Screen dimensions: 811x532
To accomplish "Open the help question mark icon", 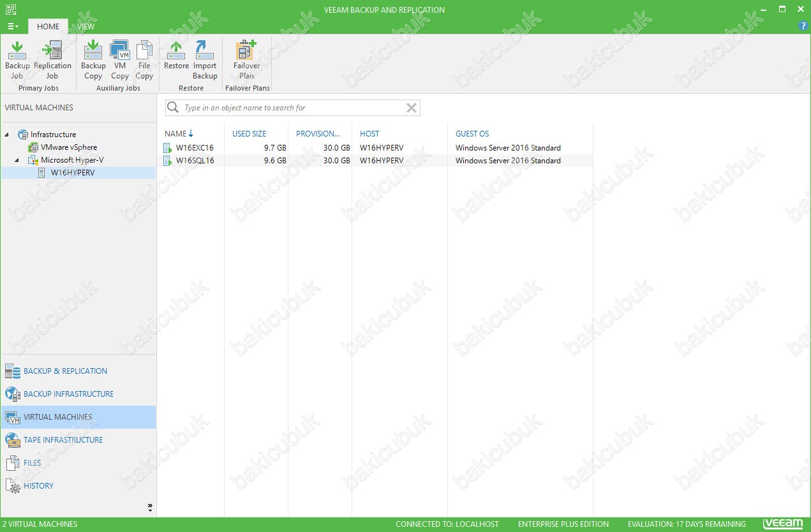I will 803,26.
